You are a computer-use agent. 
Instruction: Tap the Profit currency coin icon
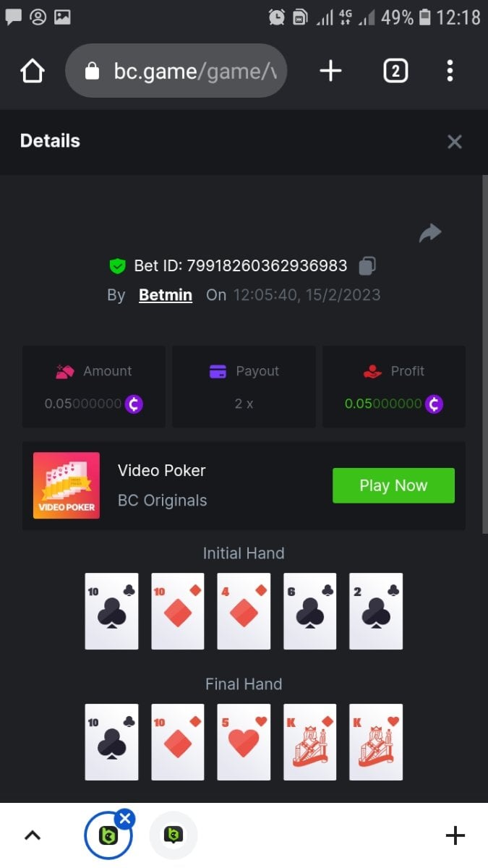434,404
